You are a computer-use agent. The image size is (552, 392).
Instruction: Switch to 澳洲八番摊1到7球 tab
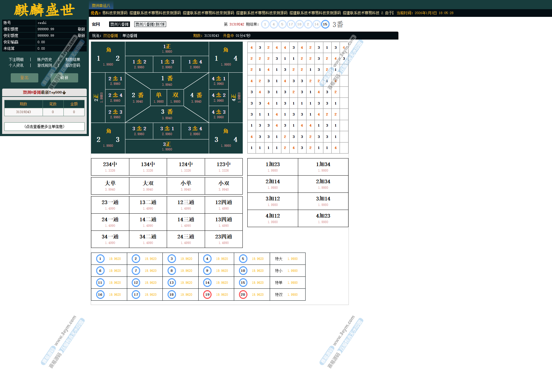(150, 24)
